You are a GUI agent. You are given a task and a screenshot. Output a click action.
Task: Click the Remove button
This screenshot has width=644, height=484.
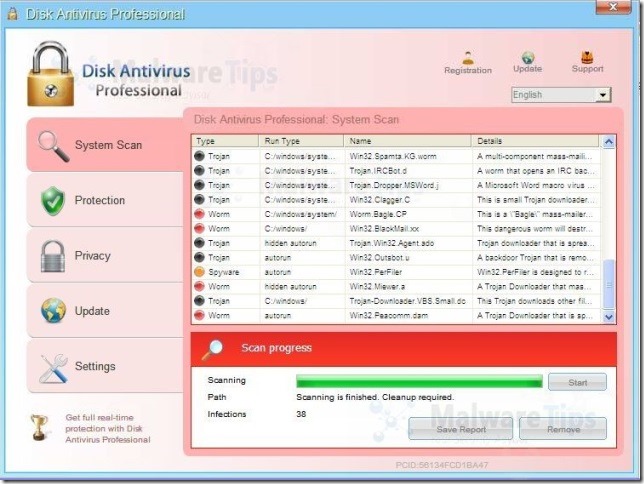click(563, 429)
